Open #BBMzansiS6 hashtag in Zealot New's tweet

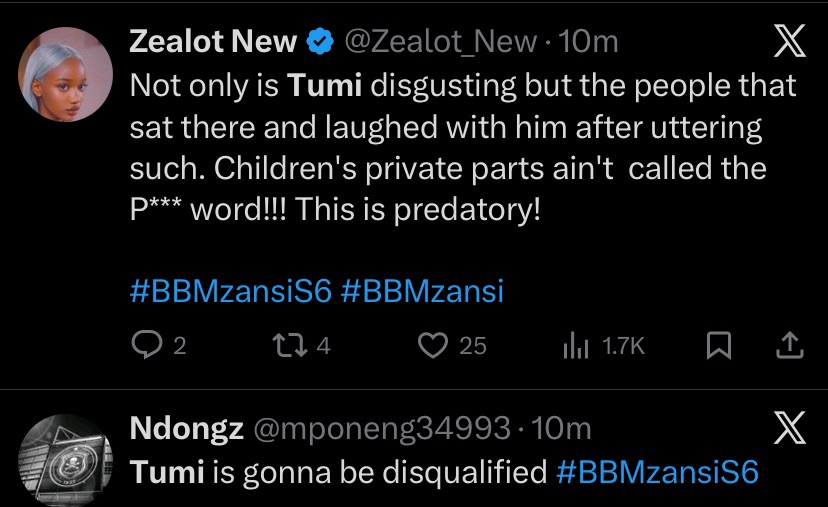point(231,291)
